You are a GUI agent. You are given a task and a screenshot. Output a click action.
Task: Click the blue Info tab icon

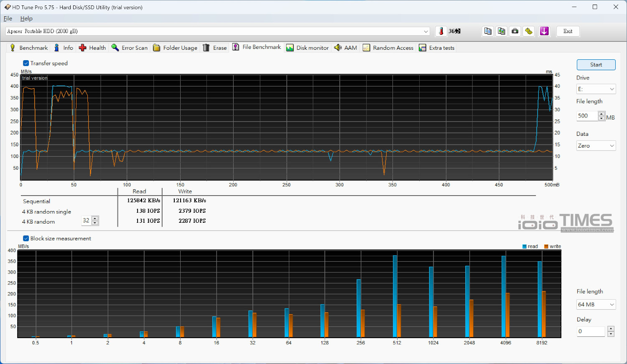57,48
